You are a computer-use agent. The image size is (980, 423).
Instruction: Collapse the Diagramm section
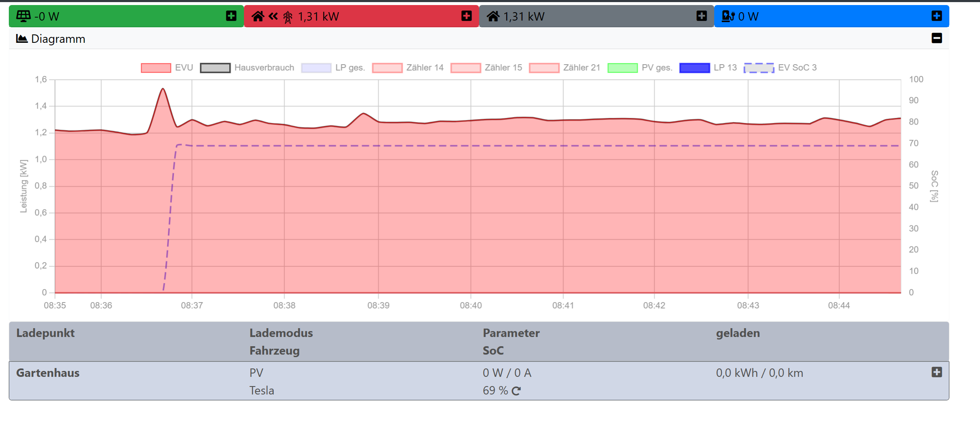click(936, 38)
